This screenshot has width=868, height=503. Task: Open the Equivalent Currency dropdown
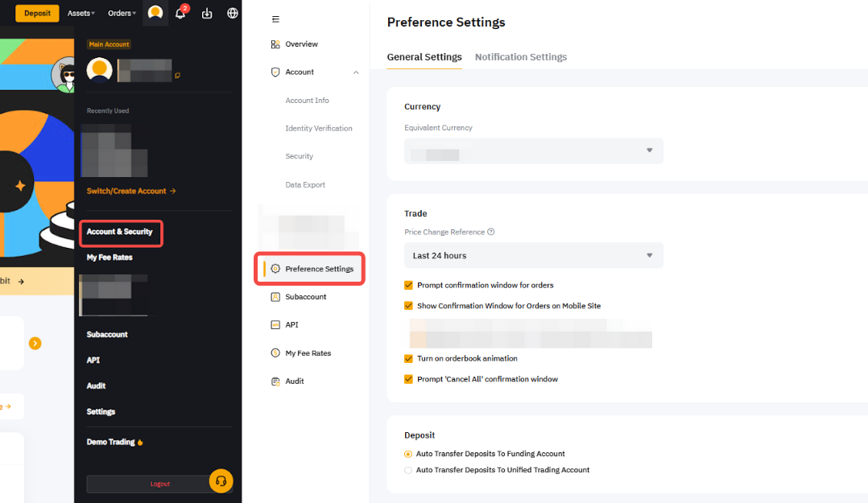[x=533, y=150]
